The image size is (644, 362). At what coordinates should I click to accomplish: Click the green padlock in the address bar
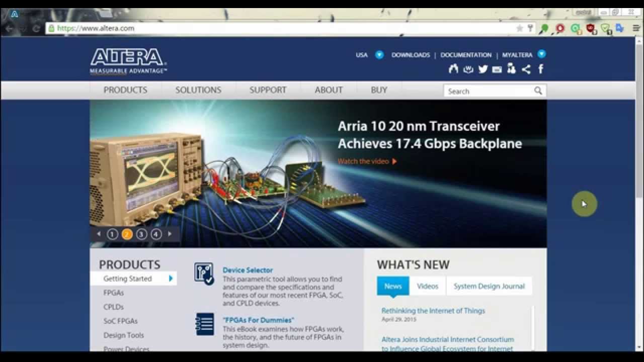pos(51,28)
